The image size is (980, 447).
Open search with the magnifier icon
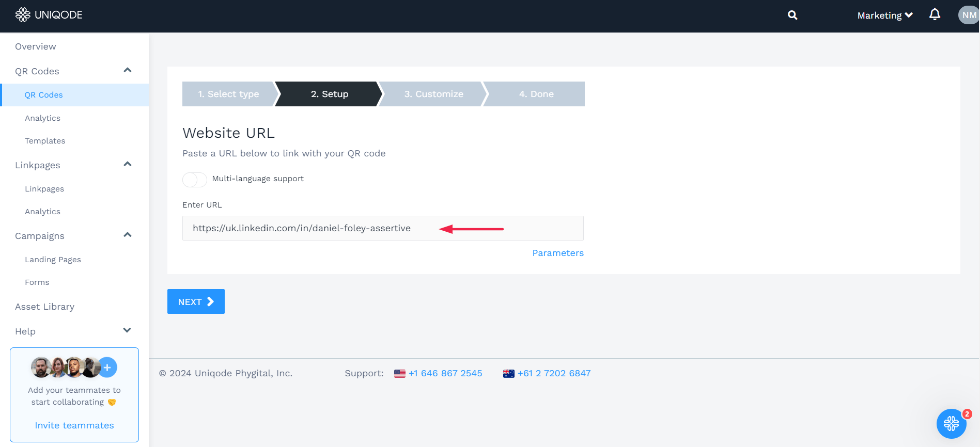[792, 15]
